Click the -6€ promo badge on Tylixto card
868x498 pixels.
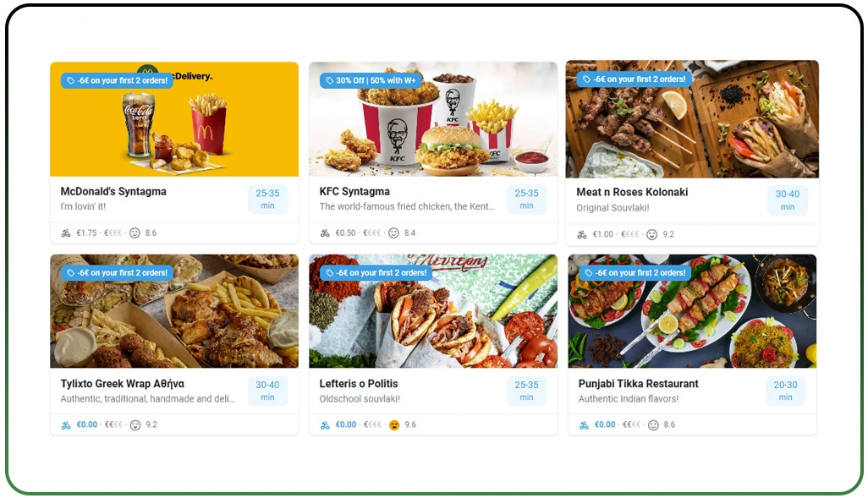118,273
